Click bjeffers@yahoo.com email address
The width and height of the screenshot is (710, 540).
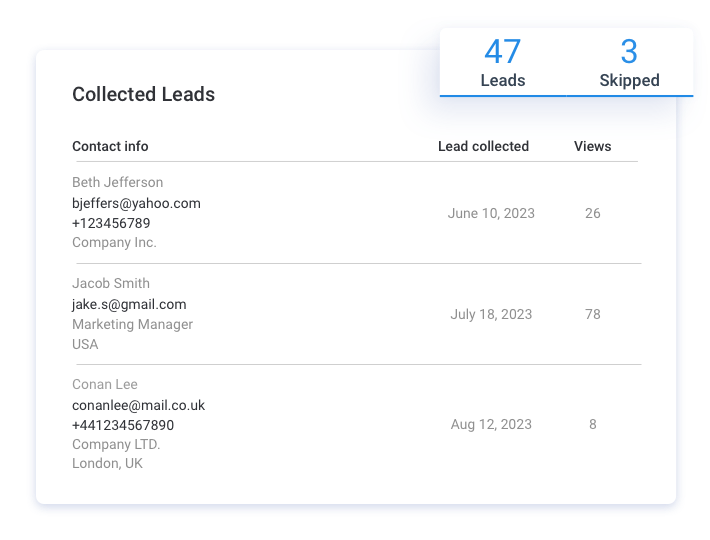(136, 203)
